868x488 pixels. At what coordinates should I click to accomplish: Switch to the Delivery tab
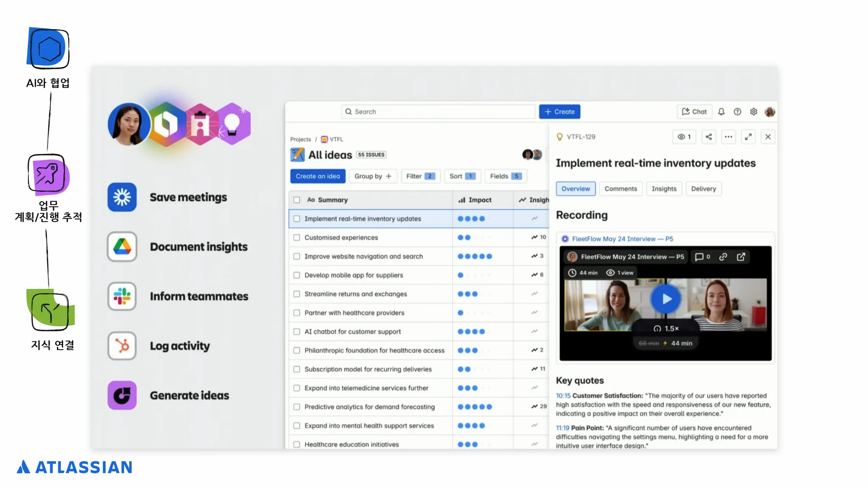703,189
